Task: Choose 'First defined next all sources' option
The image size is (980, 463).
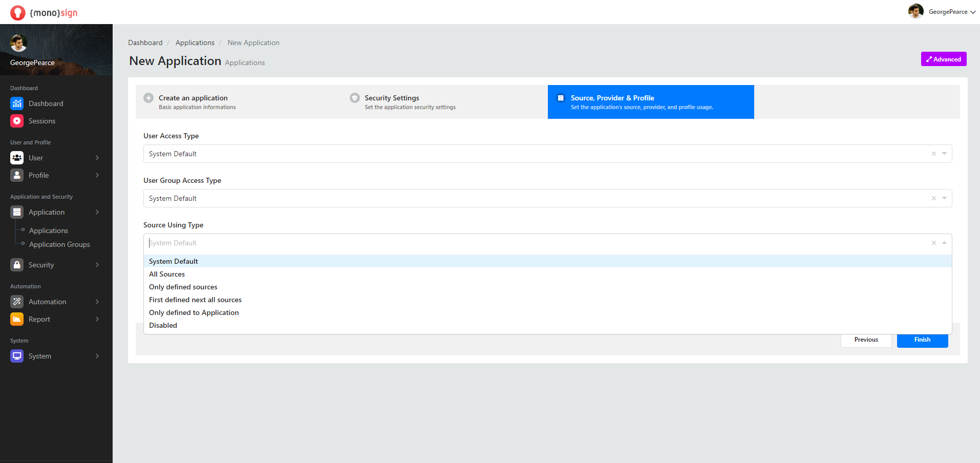Action: [195, 300]
